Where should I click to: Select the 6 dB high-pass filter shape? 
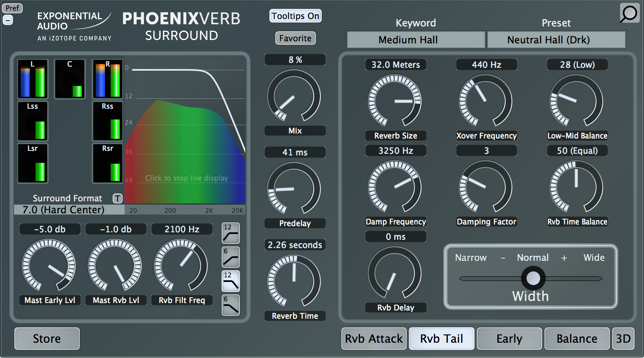[231, 257]
